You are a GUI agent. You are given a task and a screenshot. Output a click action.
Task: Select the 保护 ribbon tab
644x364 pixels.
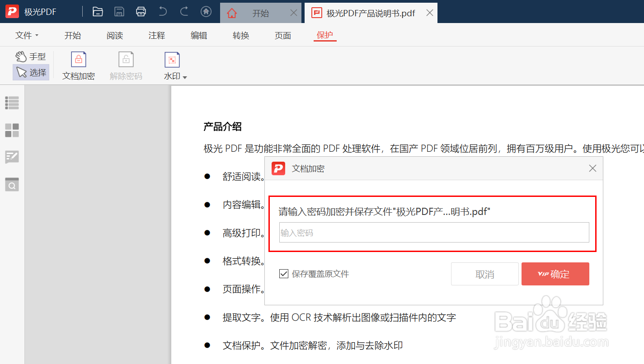click(x=325, y=35)
